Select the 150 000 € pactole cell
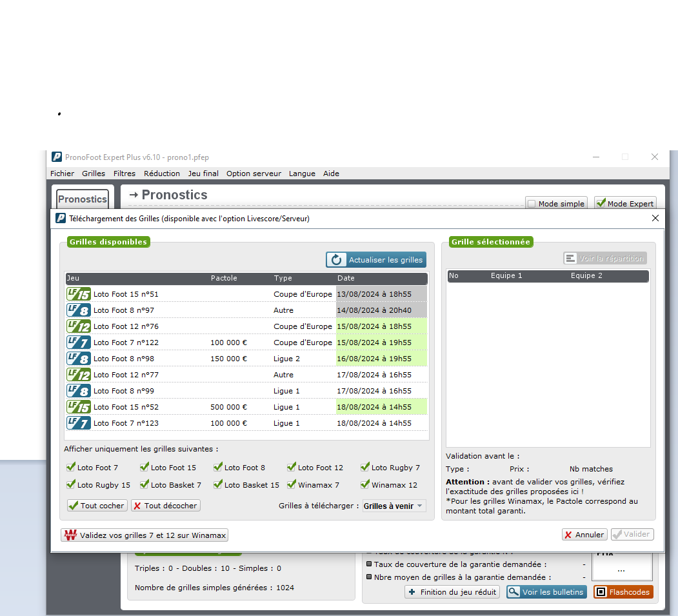This screenshot has width=678, height=616. click(x=229, y=359)
